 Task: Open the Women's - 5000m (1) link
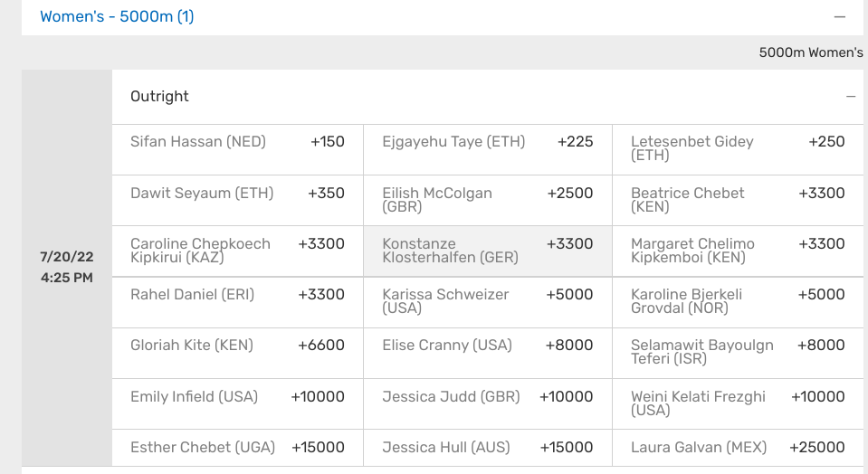(117, 16)
